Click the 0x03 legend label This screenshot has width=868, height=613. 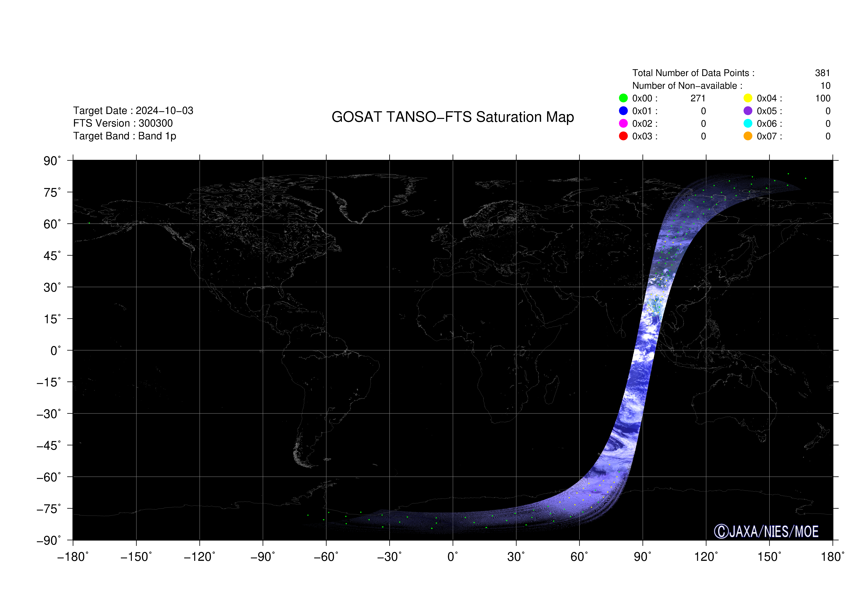(645, 136)
